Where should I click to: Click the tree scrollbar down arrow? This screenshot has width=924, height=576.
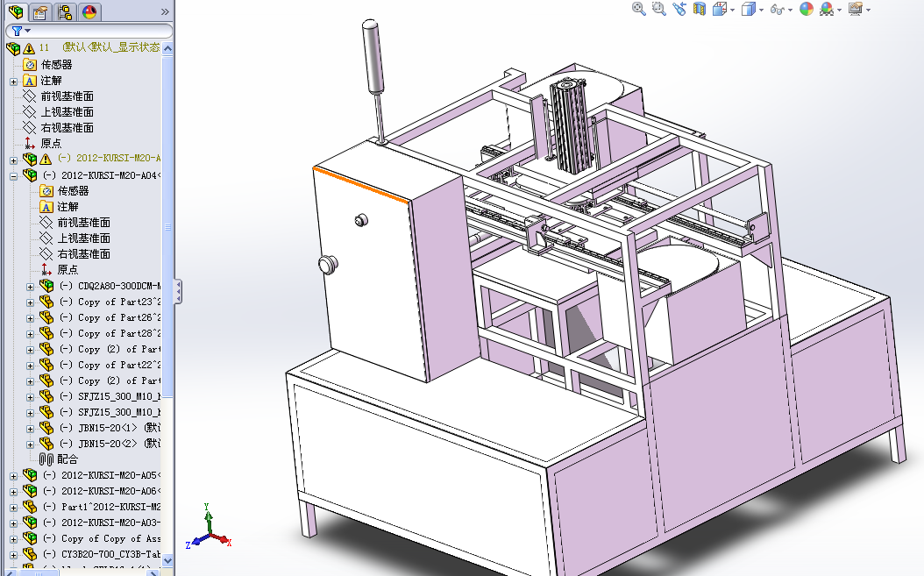(x=168, y=561)
